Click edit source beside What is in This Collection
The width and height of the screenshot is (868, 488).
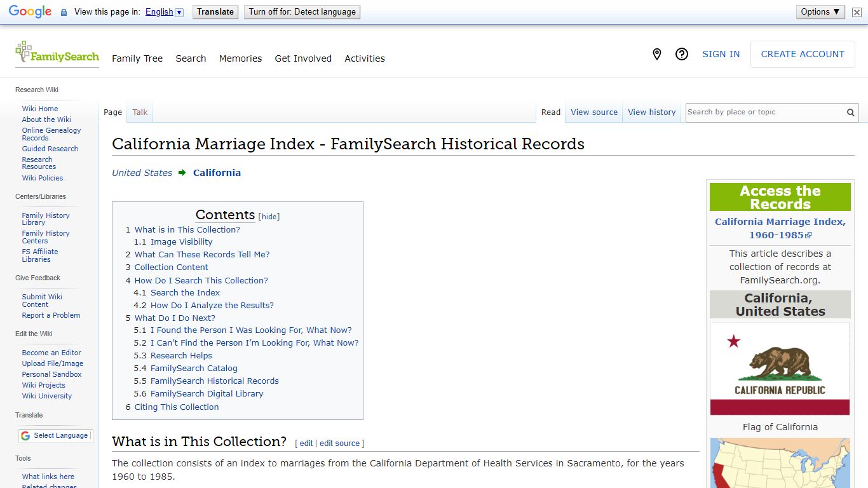coord(339,444)
